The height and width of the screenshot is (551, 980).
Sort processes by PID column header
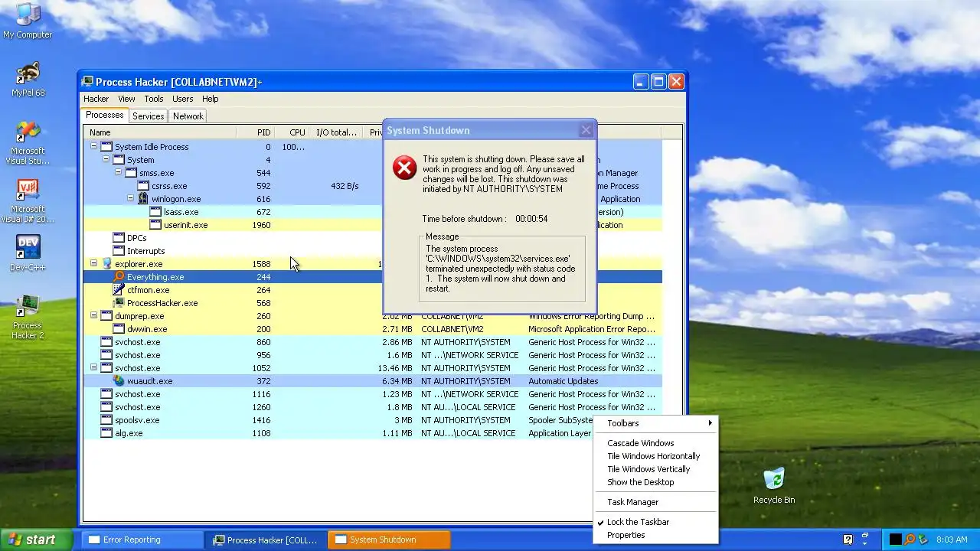point(255,132)
